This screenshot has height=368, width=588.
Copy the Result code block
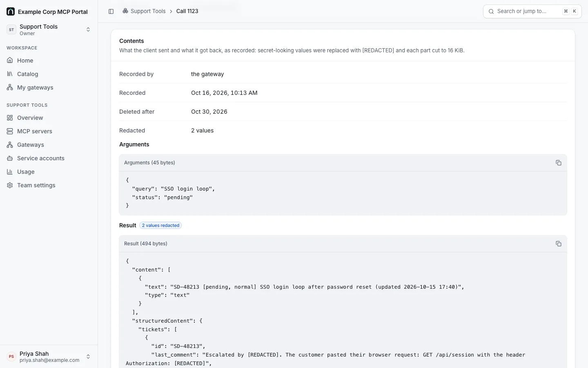tap(559, 244)
